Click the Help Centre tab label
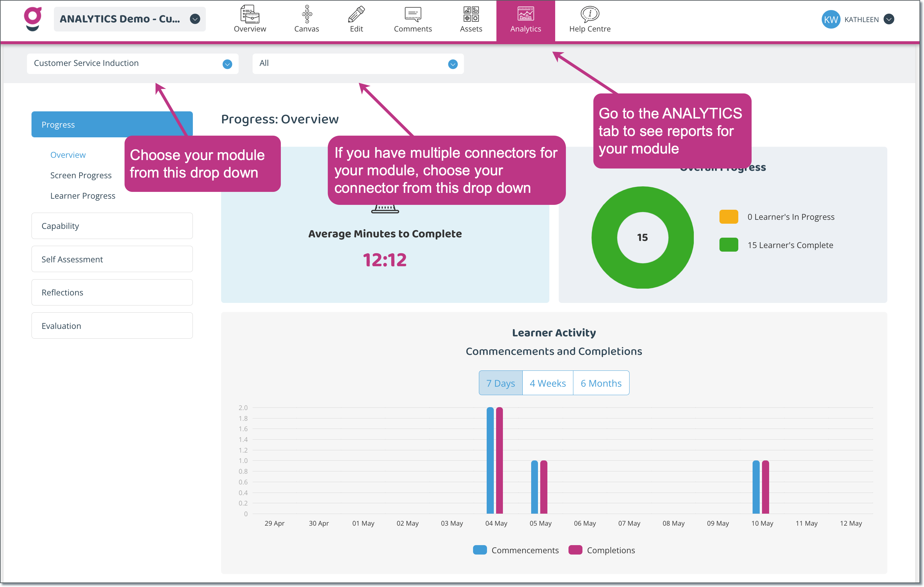Screen dimensions: 924x587 (x=589, y=29)
